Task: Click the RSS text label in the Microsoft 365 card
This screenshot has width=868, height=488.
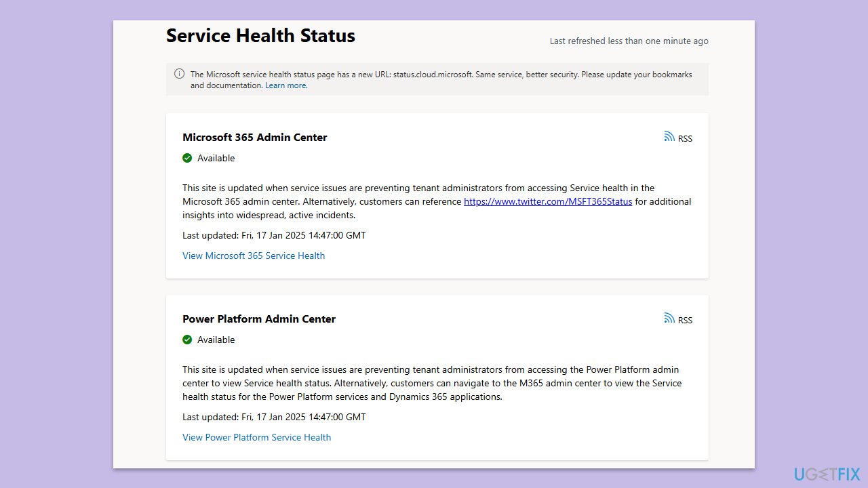Action: pos(685,138)
